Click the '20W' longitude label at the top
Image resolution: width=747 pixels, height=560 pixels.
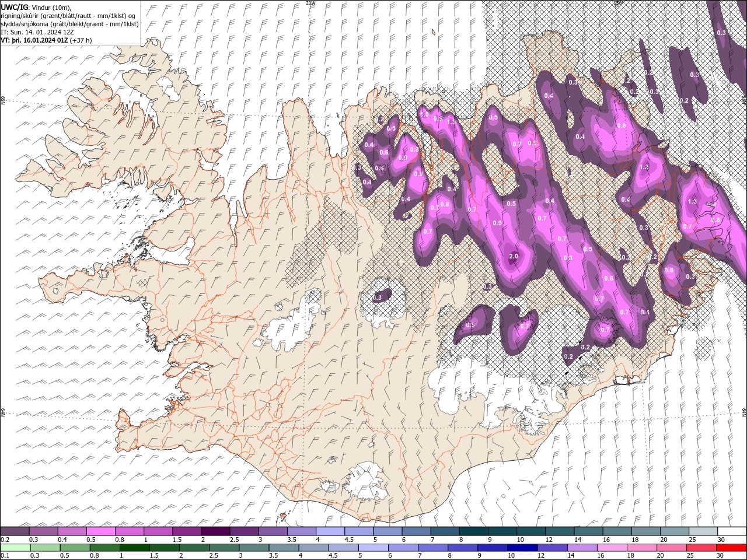coord(310,3)
